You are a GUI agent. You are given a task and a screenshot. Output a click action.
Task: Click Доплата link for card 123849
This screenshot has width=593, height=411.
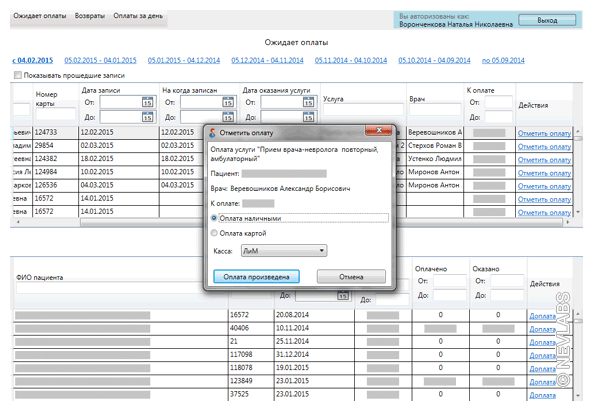coord(542,382)
